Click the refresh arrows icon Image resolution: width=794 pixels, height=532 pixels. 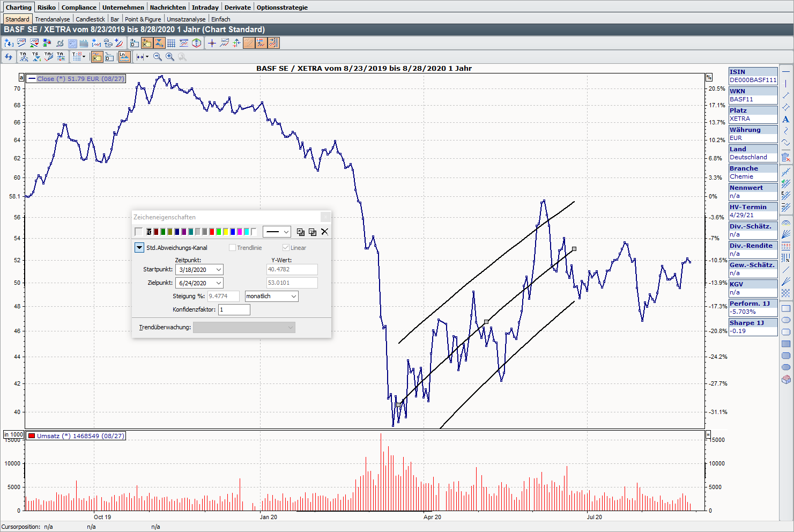coord(9,57)
